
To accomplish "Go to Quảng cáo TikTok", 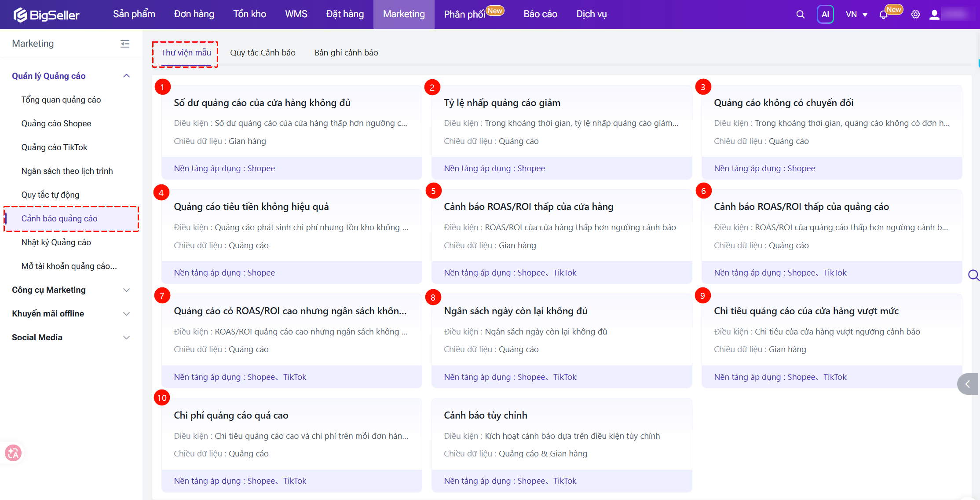I will click(55, 147).
